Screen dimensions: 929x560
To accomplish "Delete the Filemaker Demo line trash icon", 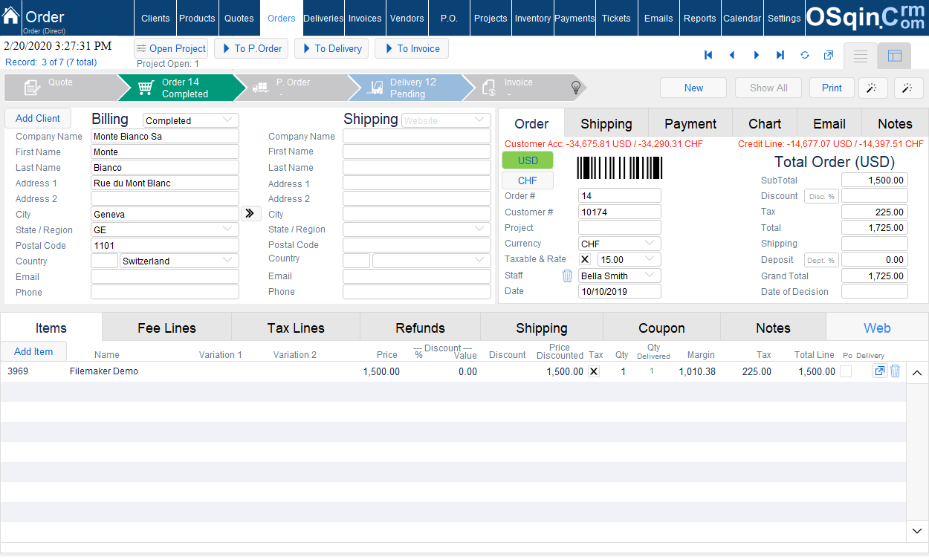I will tap(895, 371).
